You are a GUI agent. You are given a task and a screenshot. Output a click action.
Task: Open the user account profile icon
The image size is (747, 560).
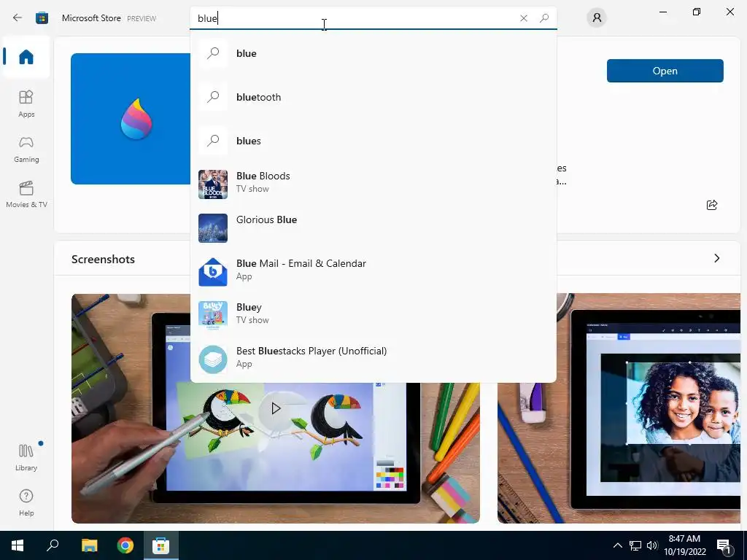[597, 18]
